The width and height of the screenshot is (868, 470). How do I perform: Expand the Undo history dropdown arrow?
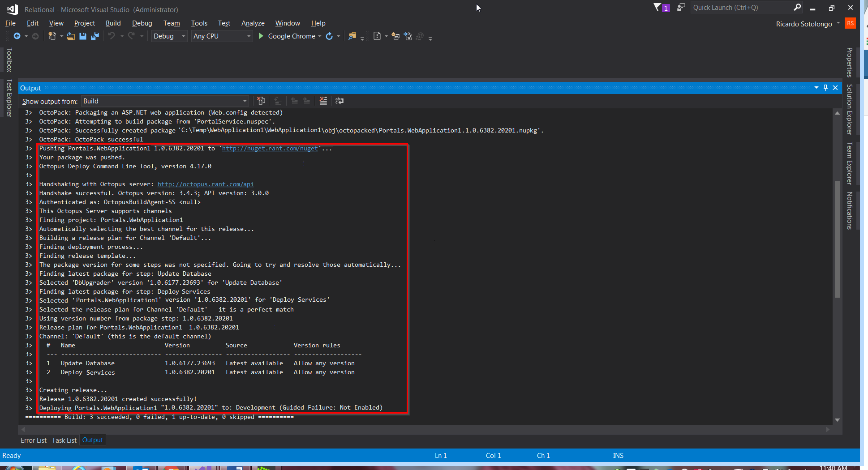click(122, 36)
